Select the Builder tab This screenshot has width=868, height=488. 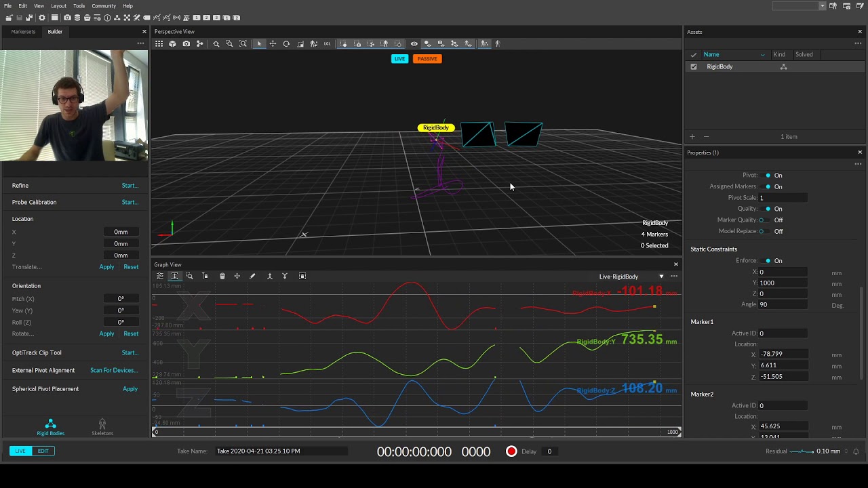(55, 32)
